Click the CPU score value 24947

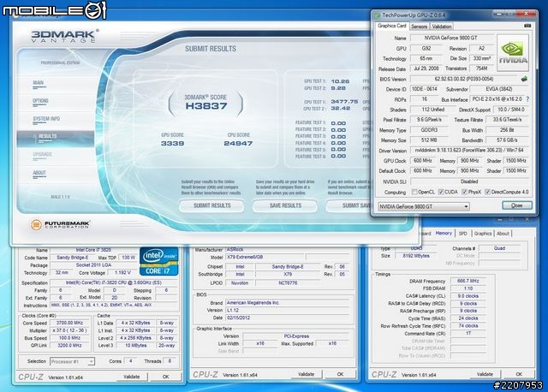pos(238,143)
